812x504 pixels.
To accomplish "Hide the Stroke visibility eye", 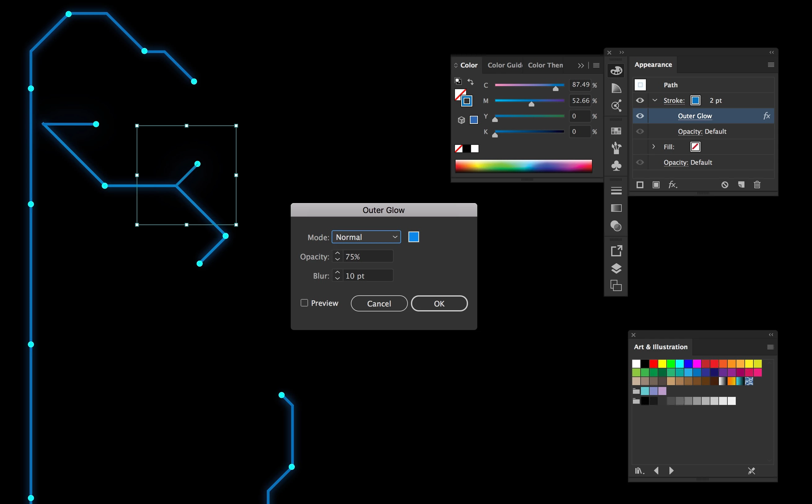I will [x=640, y=100].
